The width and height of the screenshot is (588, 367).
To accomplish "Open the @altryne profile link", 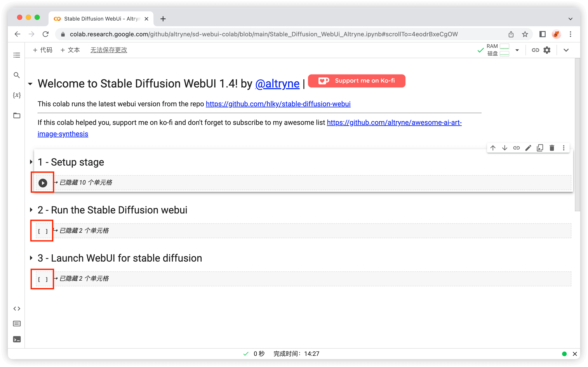I will [x=277, y=84].
